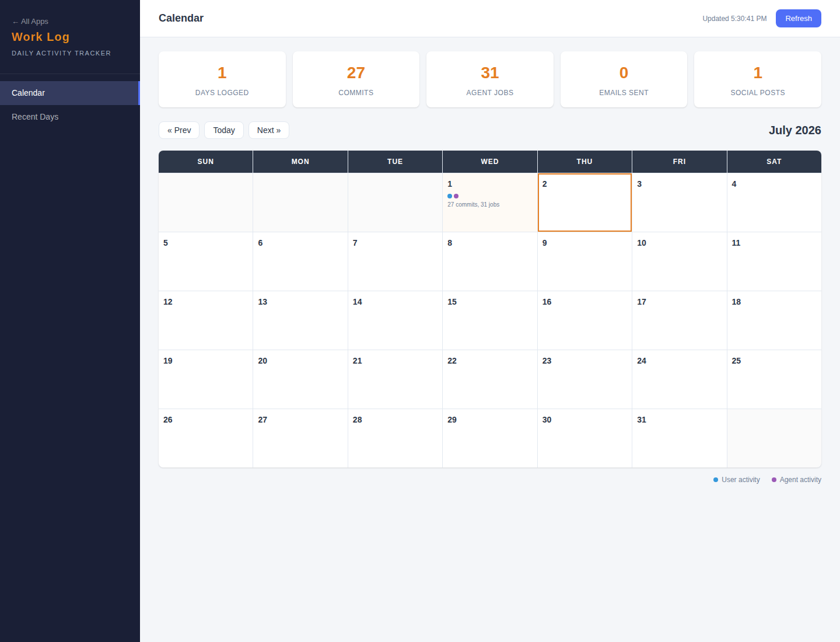The height and width of the screenshot is (642, 840).
Task: Click the Commits stat card
Action: point(356,79)
